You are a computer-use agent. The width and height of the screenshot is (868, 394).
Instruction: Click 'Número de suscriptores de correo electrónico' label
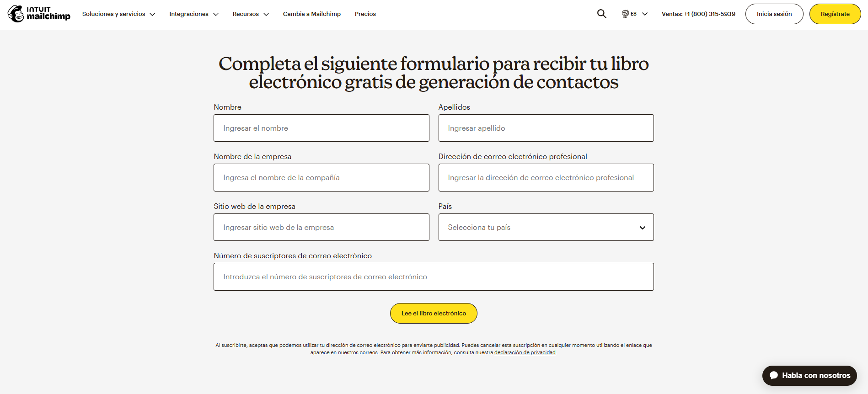click(x=293, y=256)
